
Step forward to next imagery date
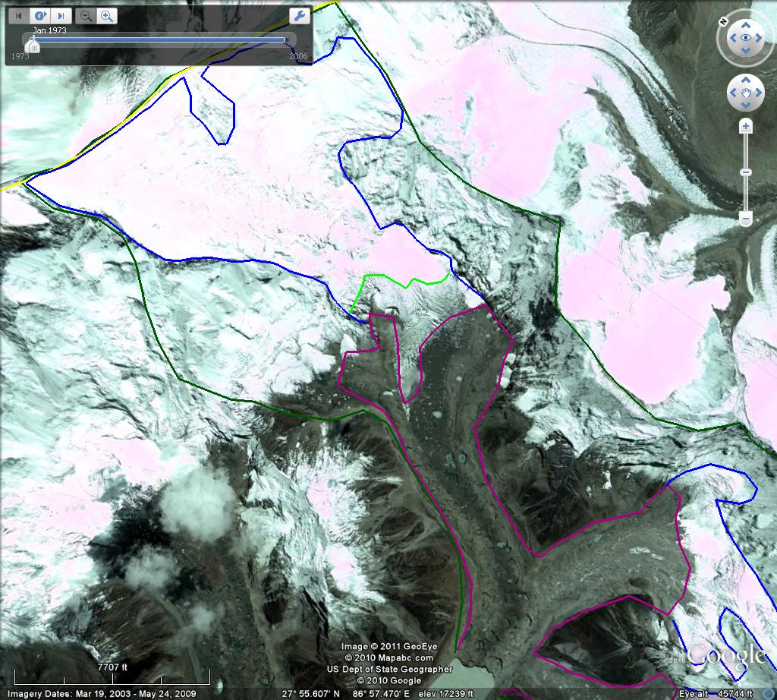point(61,15)
